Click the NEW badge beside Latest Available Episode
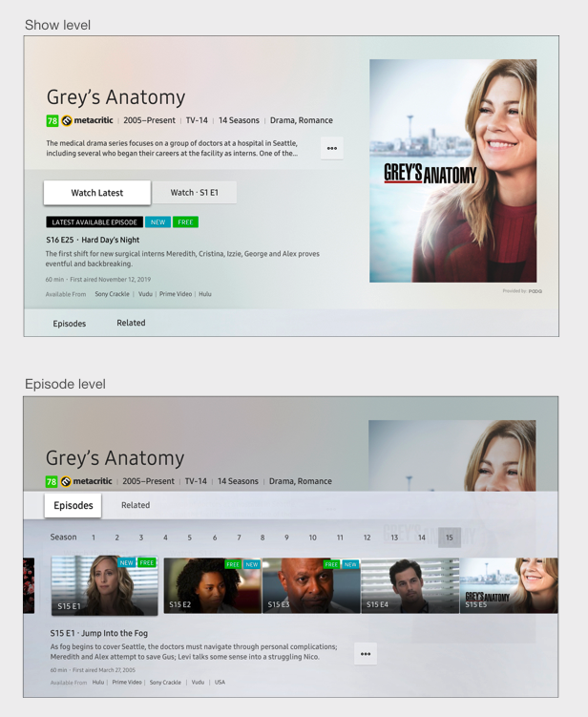The width and height of the screenshot is (588, 717). [x=157, y=222]
